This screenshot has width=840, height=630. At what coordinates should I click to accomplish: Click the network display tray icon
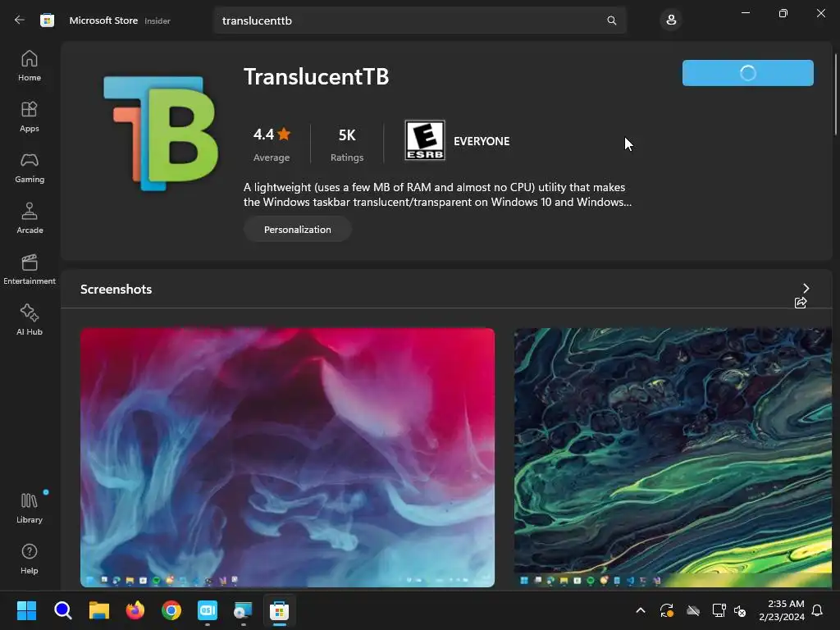coord(719,610)
